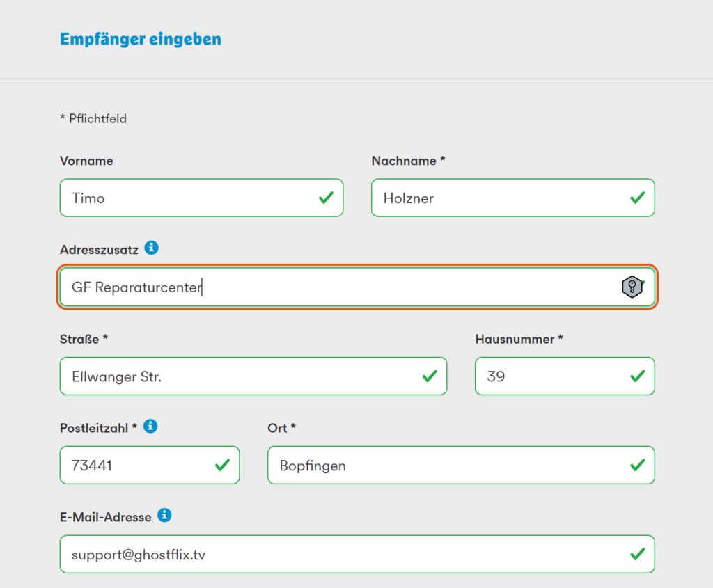Image resolution: width=713 pixels, height=588 pixels.
Task: Click the Empfänger eingeben heading
Action: 141,39
